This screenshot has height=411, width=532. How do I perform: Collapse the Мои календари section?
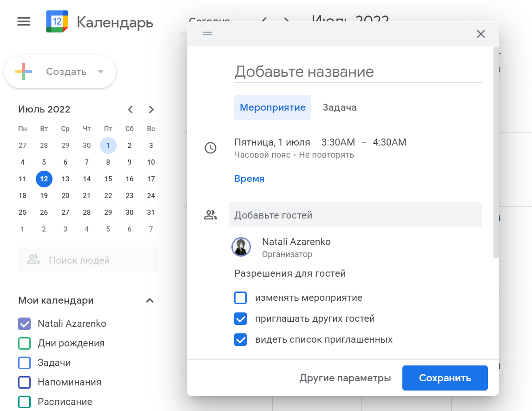pos(150,300)
